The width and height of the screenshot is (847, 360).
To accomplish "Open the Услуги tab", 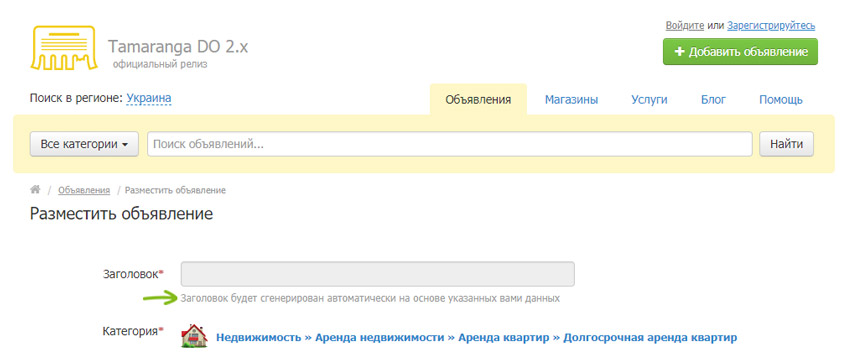I will (x=649, y=100).
